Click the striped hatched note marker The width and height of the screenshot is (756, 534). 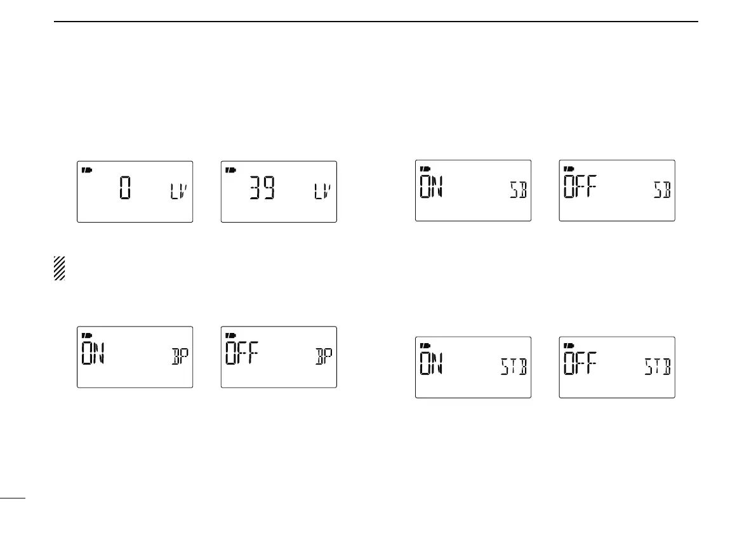(59, 268)
